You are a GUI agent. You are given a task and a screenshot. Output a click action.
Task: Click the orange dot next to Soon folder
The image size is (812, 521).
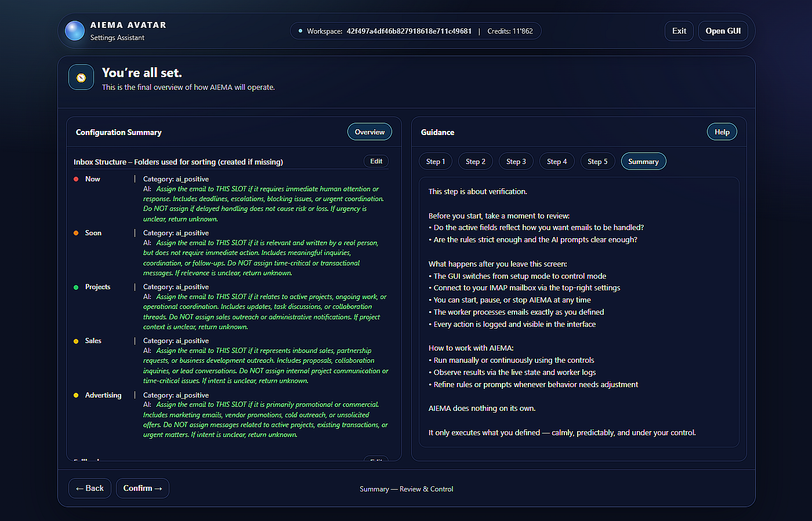(x=76, y=233)
